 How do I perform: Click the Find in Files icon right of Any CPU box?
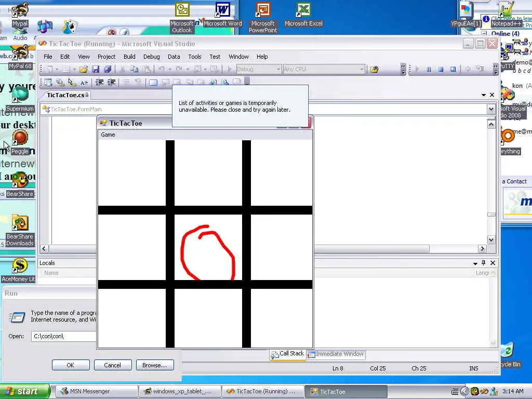point(374,69)
